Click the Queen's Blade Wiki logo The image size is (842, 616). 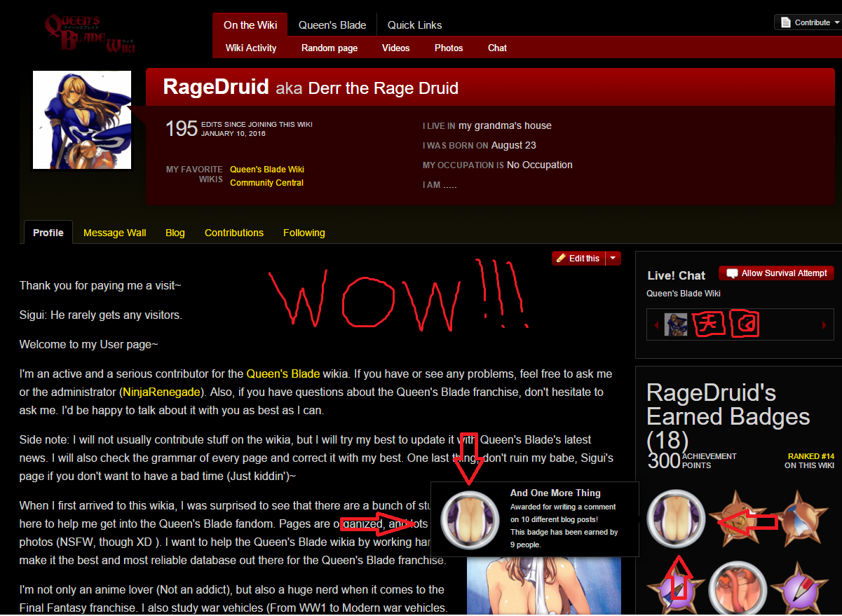pyautogui.click(x=89, y=34)
